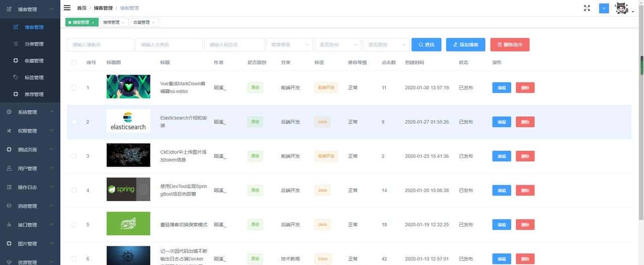The height and width of the screenshot is (265, 644).
Task: Delete the Vue集成MarkDown blog row
Action: (525, 88)
